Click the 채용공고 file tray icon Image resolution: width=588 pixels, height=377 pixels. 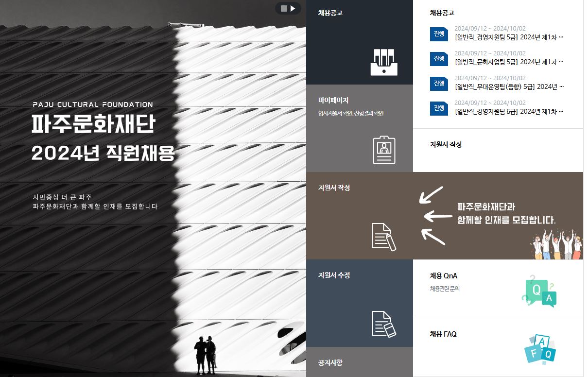coord(383,62)
